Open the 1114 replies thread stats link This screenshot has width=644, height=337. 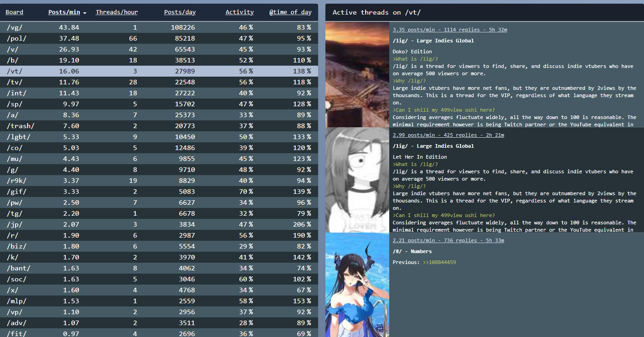pyautogui.click(x=450, y=30)
